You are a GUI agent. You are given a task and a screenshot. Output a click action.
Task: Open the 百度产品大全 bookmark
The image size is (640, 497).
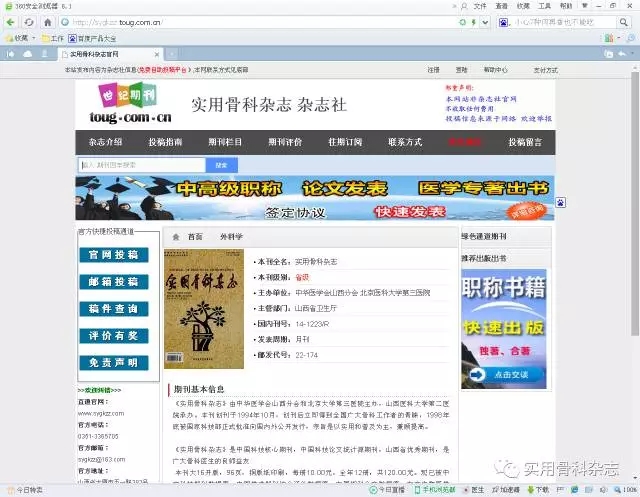tap(92, 38)
